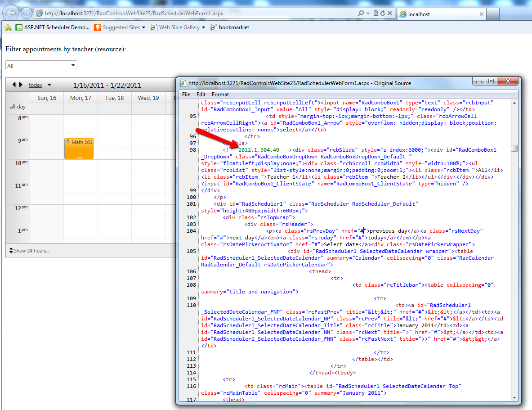Click the scroll up arrow in source viewer
Screen dimensions: 532x410
(x=514, y=103)
